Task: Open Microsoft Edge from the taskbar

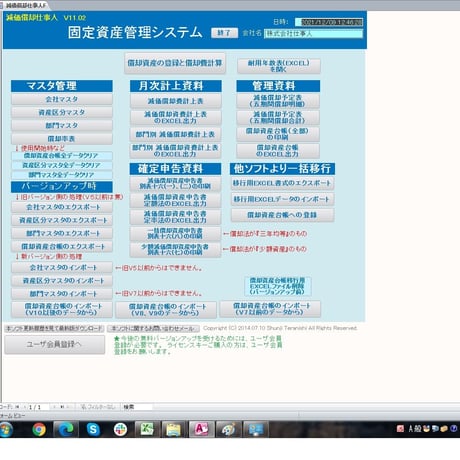Action: [66, 429]
